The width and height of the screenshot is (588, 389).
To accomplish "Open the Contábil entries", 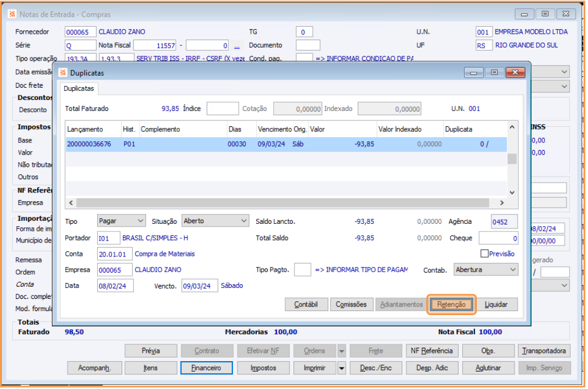I will (306, 304).
